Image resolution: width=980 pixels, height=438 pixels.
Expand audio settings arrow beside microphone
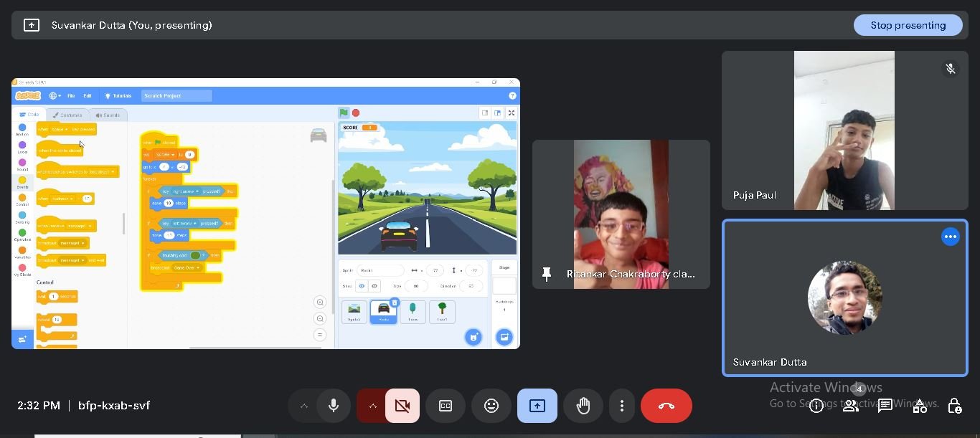(x=304, y=406)
